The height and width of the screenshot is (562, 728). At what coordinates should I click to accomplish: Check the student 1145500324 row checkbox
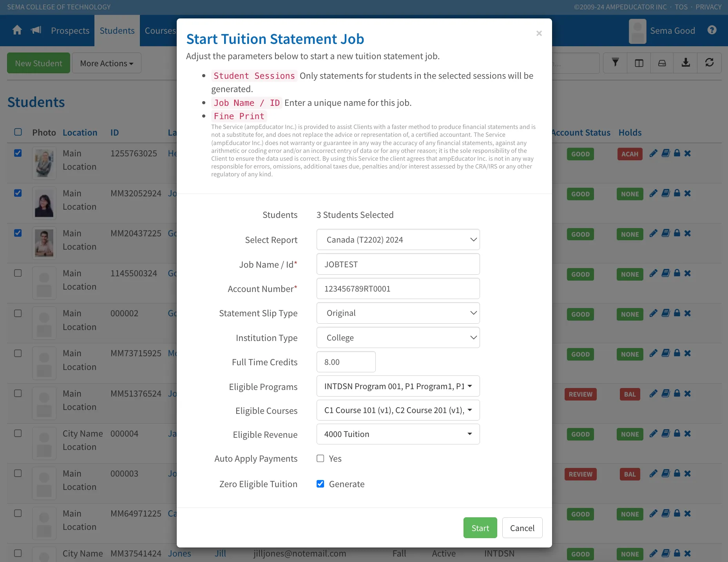point(18,273)
